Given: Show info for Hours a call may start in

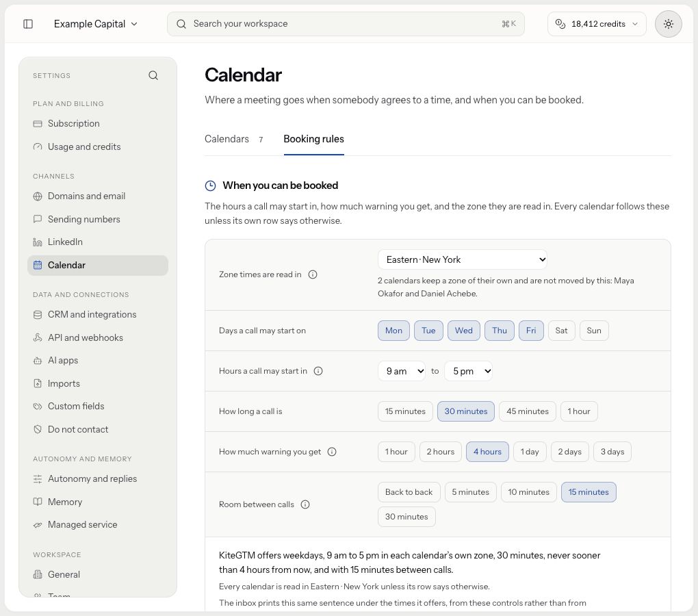Looking at the screenshot, I should 318,371.
